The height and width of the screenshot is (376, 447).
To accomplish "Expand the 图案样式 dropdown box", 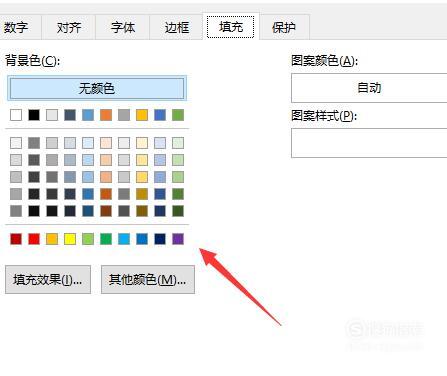I will [x=369, y=143].
